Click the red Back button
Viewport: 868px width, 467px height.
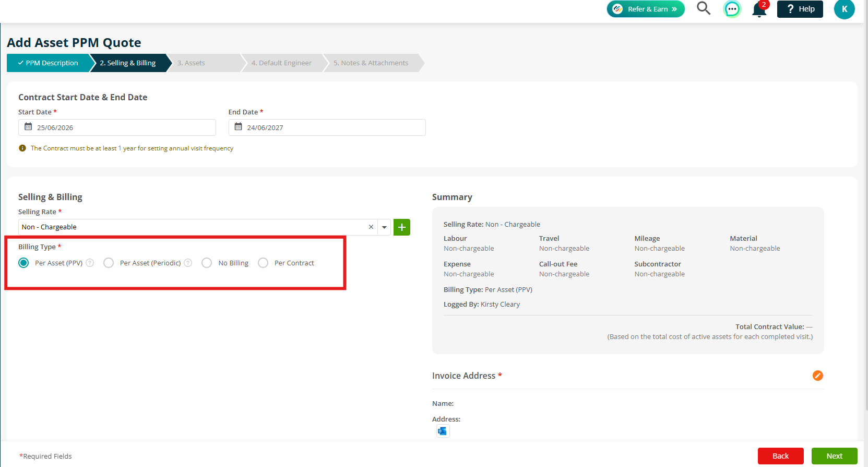point(780,456)
